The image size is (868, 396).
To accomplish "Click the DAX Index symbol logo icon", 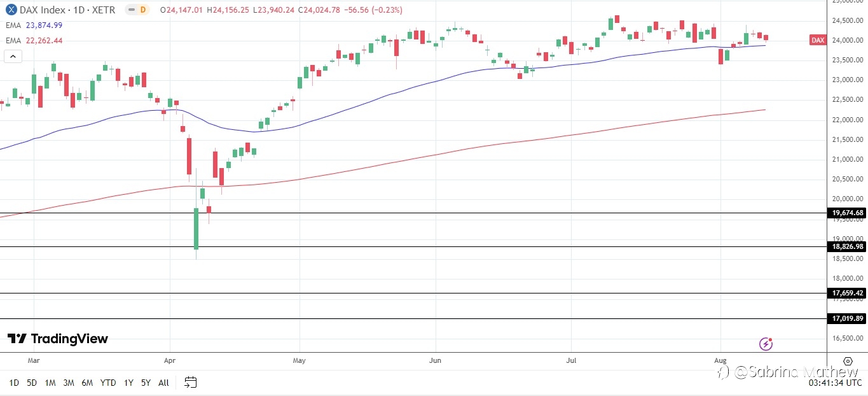I will pos(11,10).
